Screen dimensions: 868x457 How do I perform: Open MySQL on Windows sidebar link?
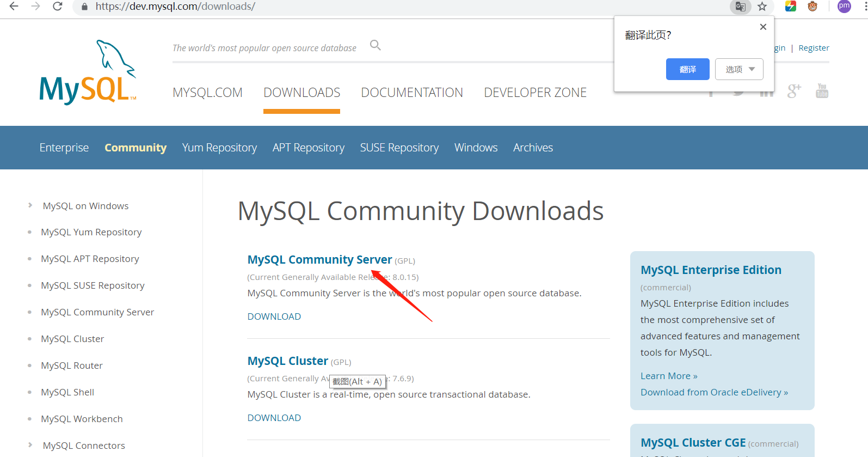[x=86, y=206]
